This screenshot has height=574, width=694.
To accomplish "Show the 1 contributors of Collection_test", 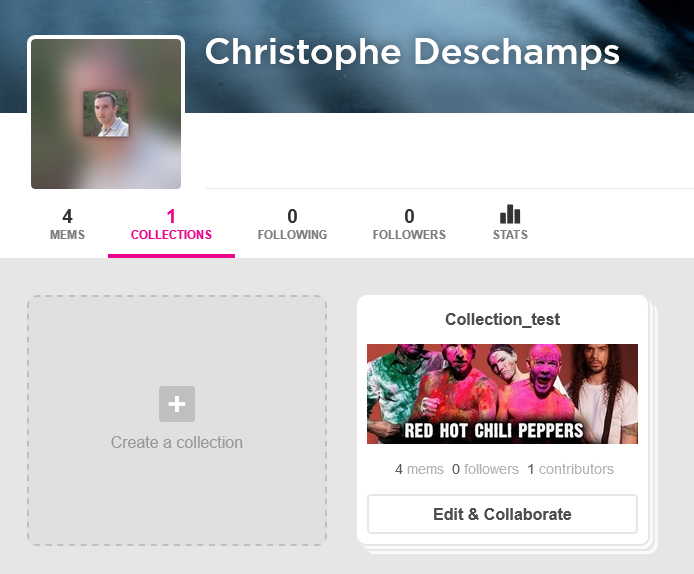I will 571,469.
